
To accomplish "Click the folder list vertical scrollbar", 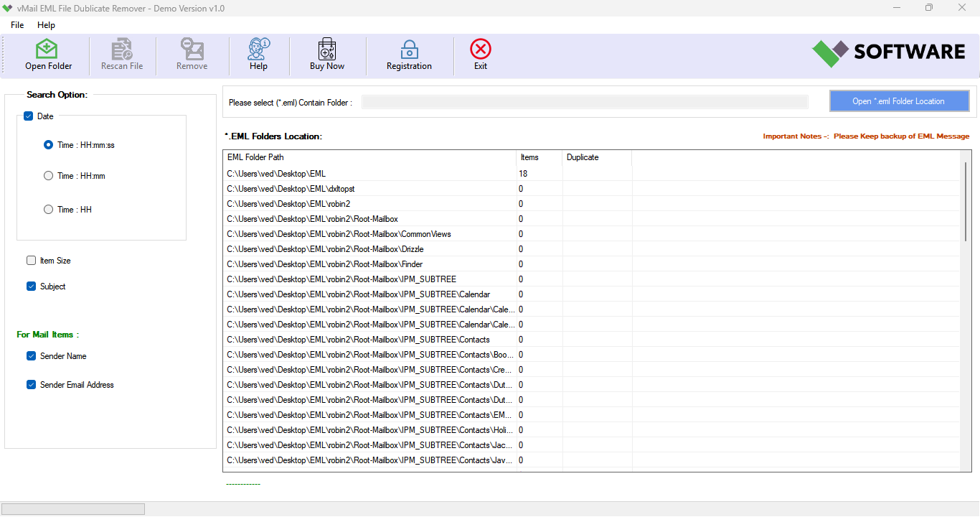I will click(x=966, y=201).
